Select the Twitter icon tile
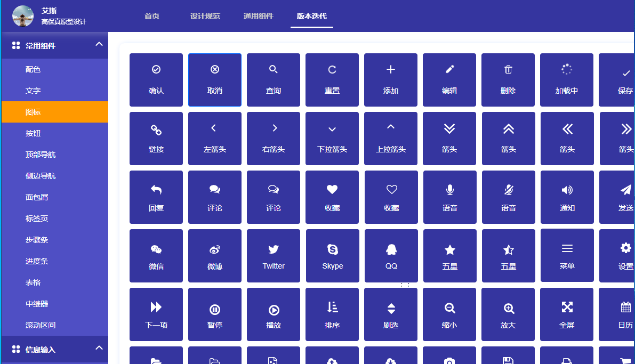 click(274, 256)
